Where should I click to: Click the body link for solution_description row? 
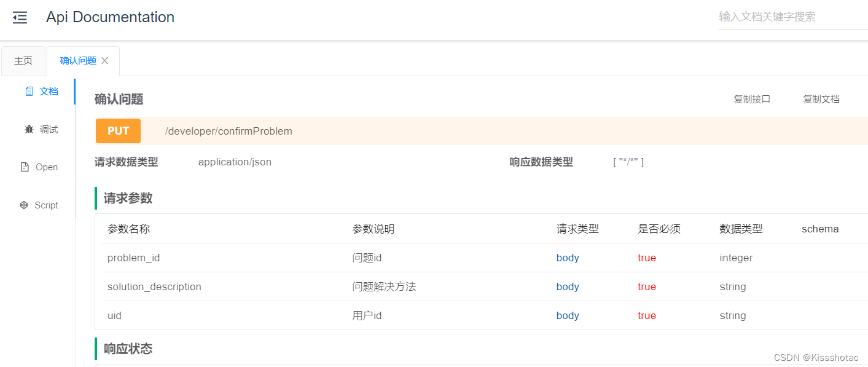(567, 286)
